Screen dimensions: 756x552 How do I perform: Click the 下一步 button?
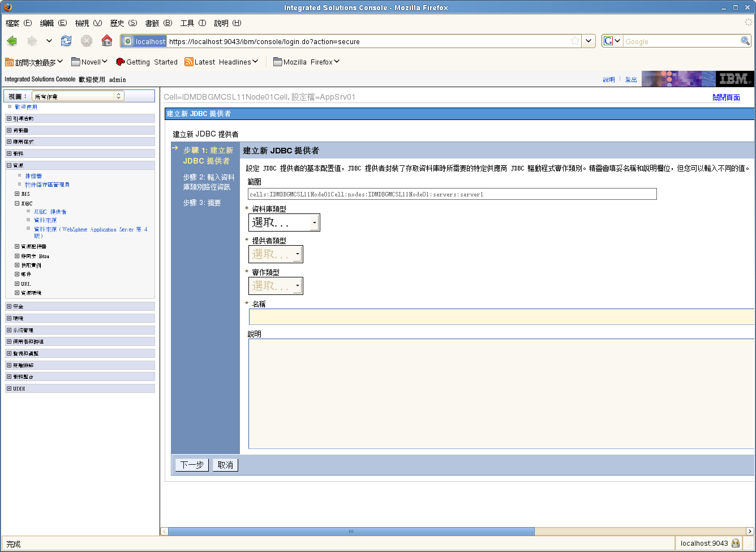click(192, 465)
